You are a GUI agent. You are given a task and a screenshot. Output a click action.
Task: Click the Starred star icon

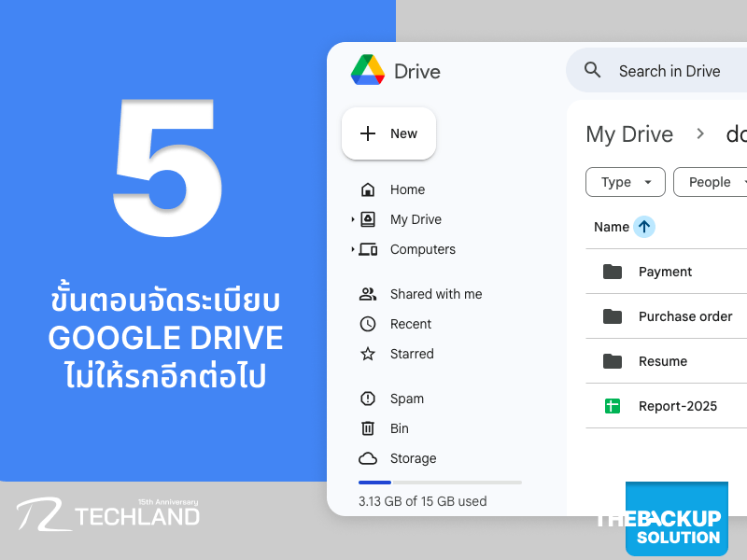coord(368,354)
